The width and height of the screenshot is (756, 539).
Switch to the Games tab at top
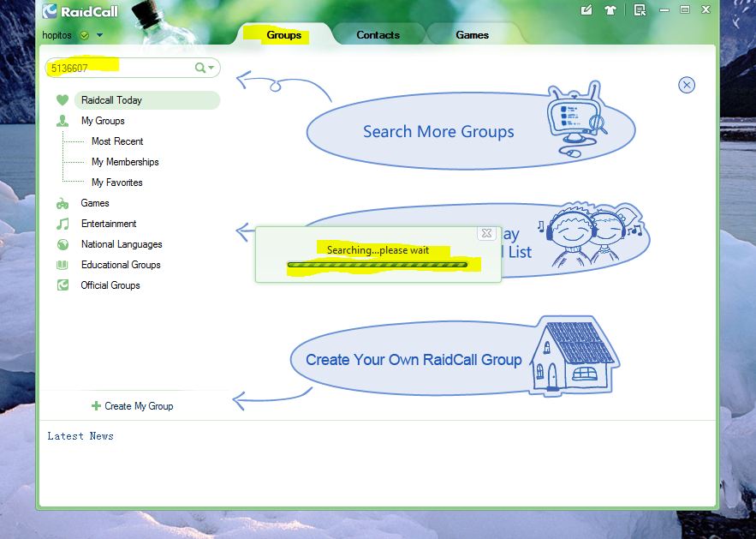coord(472,35)
